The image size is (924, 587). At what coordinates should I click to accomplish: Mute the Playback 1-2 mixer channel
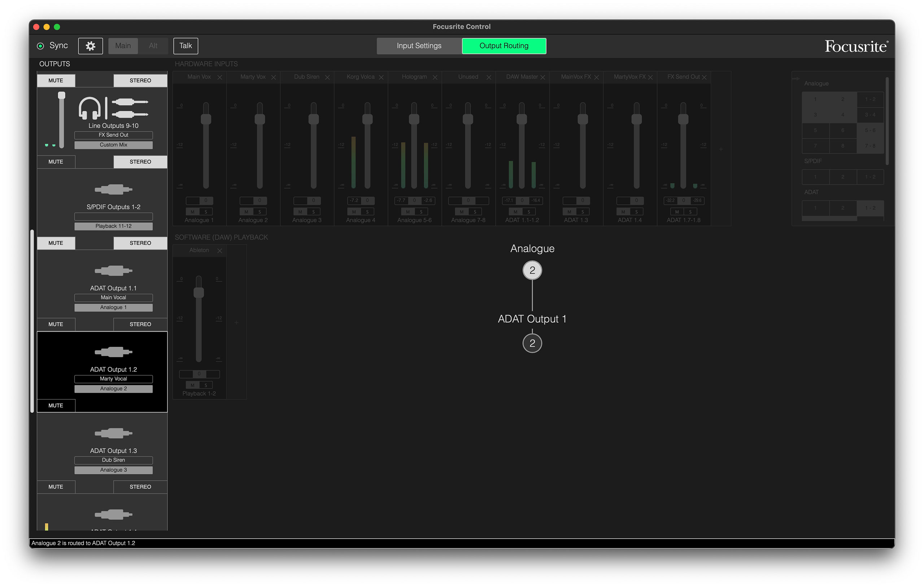click(x=192, y=385)
